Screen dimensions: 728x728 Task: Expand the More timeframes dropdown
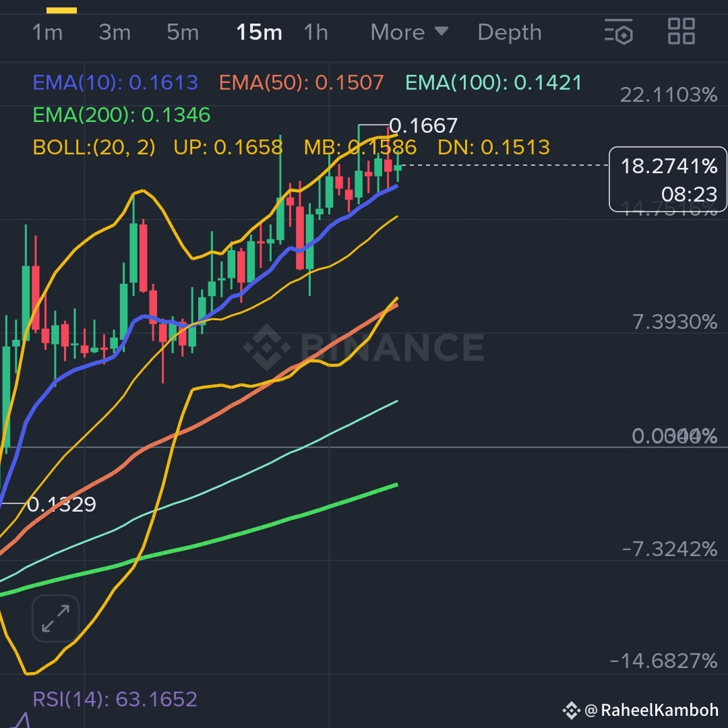409,32
